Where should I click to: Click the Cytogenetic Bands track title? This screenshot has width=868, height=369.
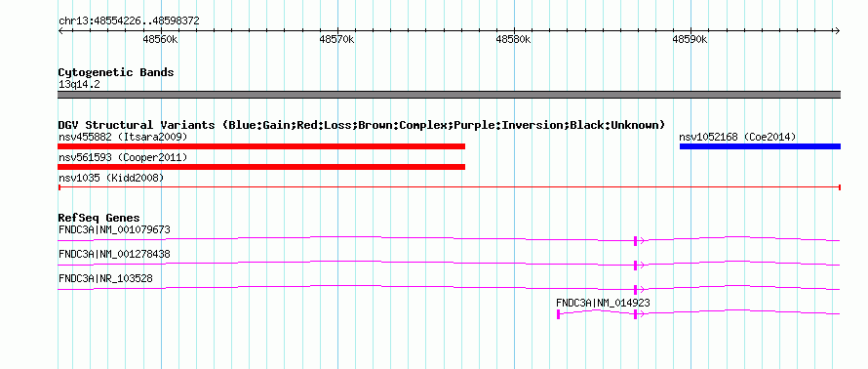(116, 72)
